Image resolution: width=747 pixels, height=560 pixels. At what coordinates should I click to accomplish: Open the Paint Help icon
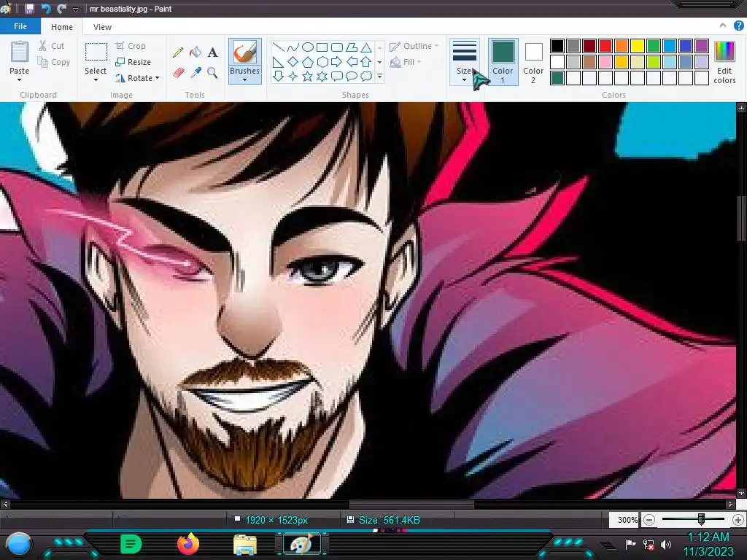coord(738,26)
